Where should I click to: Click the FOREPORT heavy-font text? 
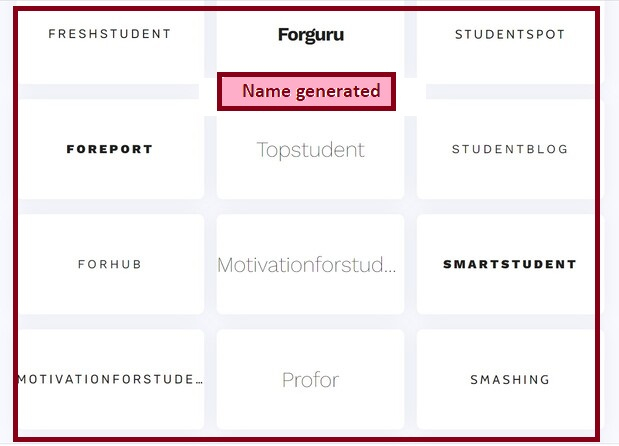point(110,149)
